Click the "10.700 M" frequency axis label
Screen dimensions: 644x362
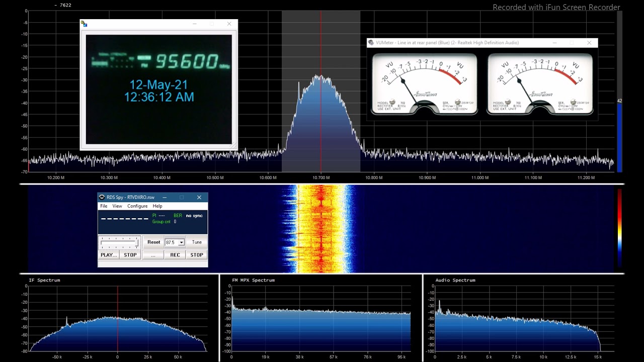point(321,177)
